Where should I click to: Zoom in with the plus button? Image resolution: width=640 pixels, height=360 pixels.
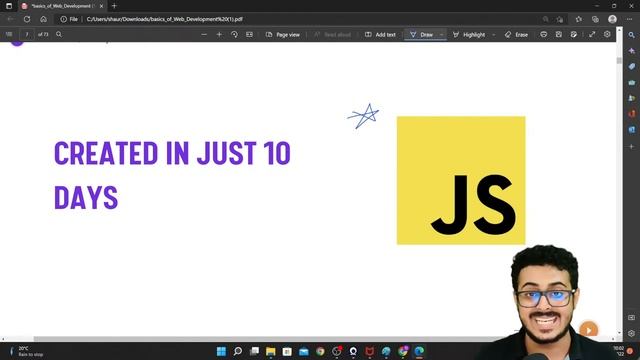pyautogui.click(x=219, y=35)
